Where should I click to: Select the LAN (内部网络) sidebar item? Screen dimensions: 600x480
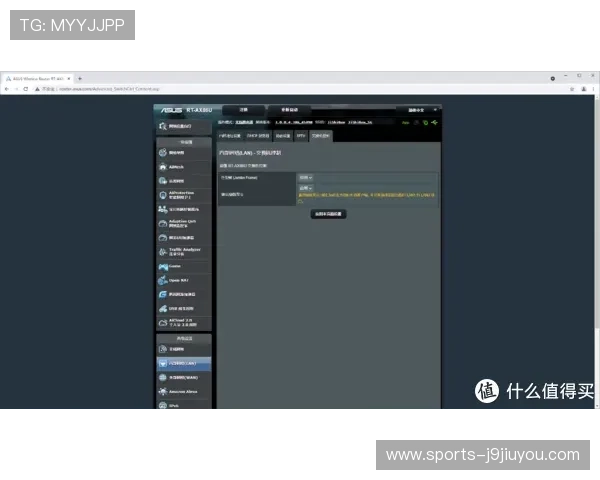click(x=184, y=363)
